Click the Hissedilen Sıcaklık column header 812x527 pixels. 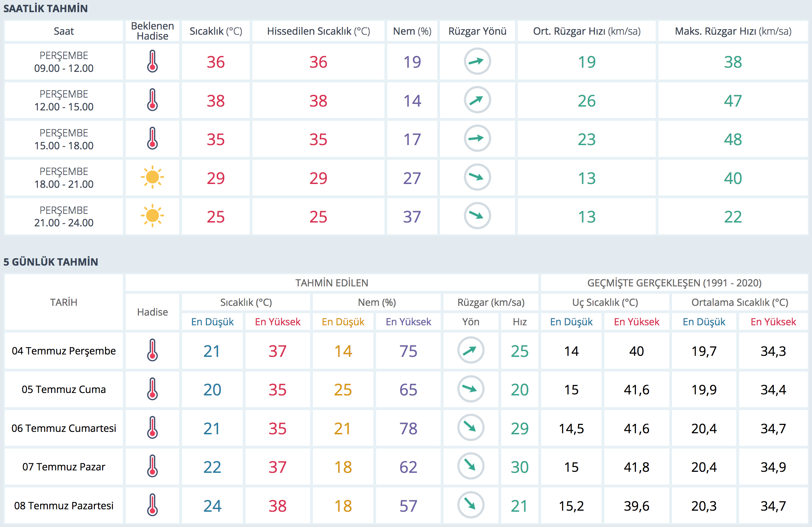[318, 31]
